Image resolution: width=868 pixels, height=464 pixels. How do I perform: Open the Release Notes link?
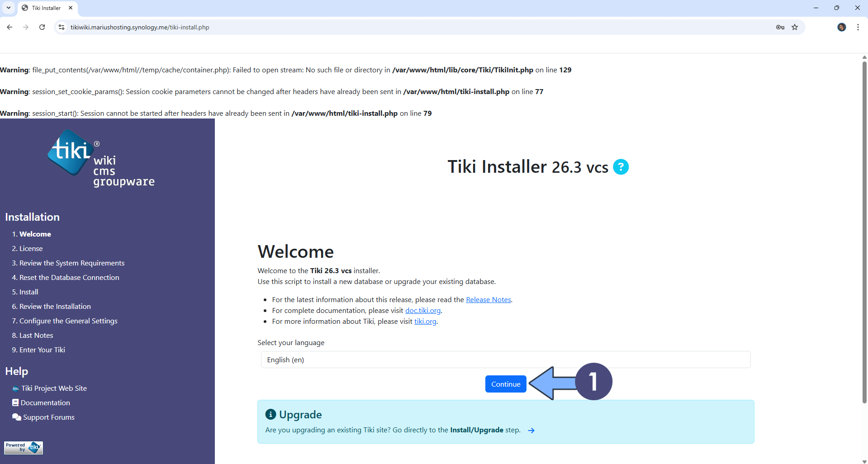(x=488, y=299)
